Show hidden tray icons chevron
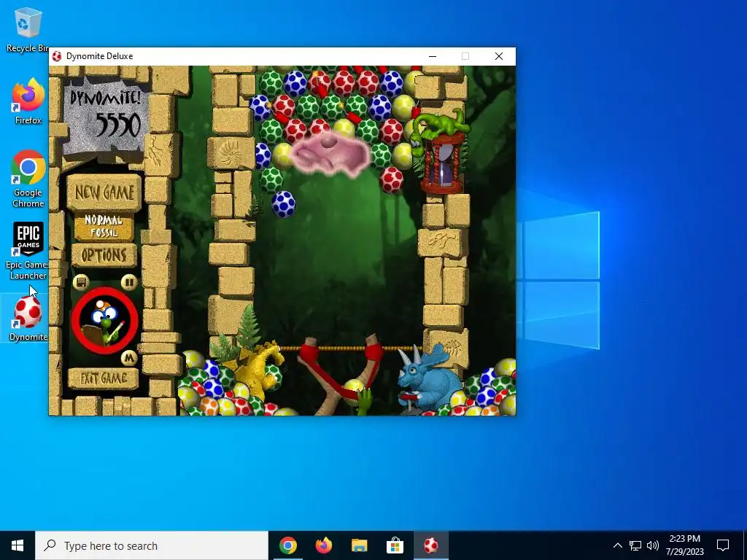The height and width of the screenshot is (560, 747). coord(617,545)
